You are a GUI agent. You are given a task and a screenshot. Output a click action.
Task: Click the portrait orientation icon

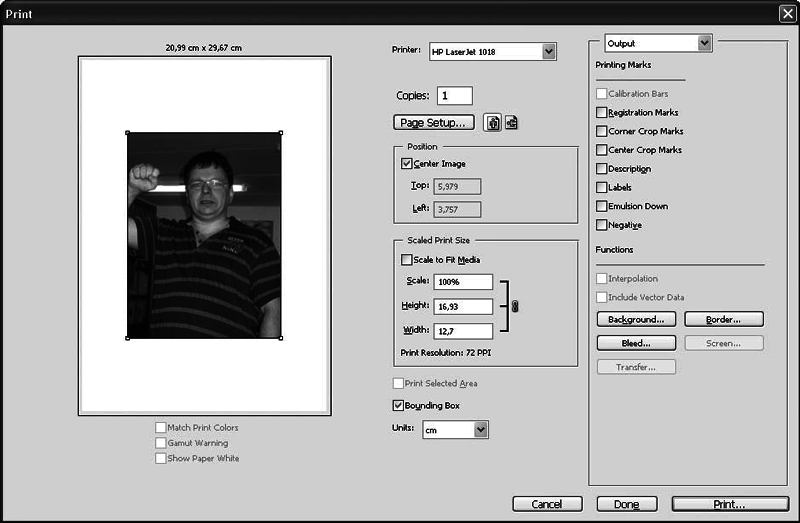[492, 123]
